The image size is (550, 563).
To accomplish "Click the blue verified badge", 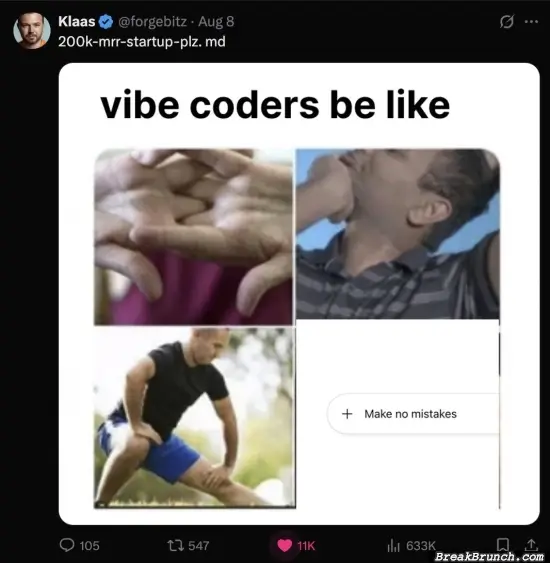I will pos(106,22).
